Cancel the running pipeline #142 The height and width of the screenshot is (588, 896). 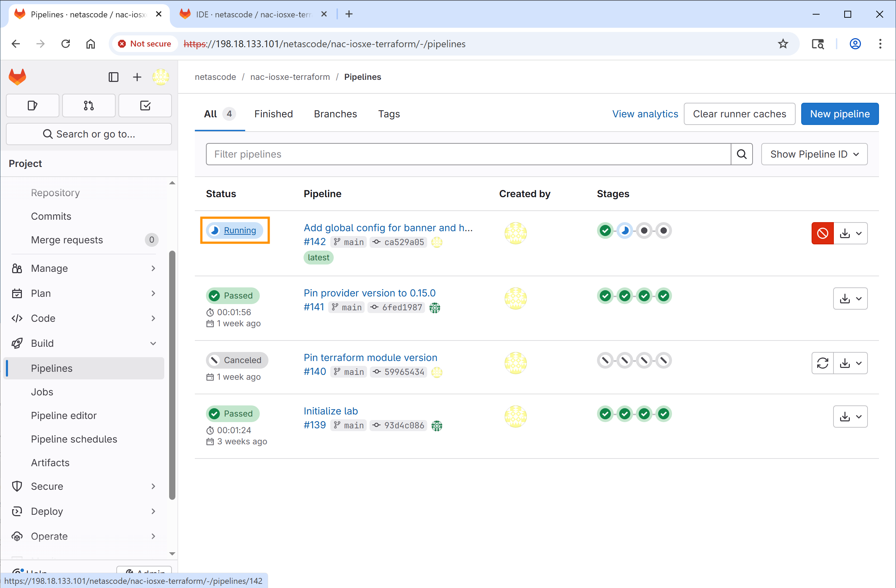(822, 233)
